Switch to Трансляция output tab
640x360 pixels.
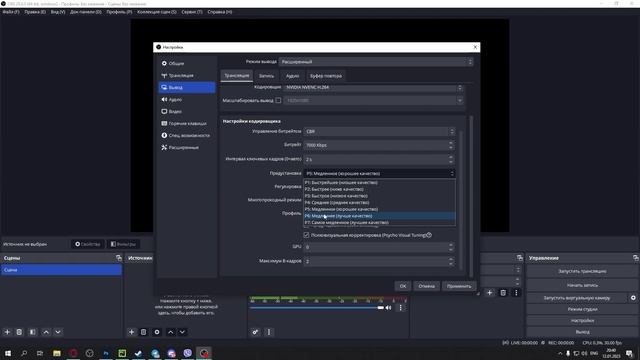[x=237, y=76]
